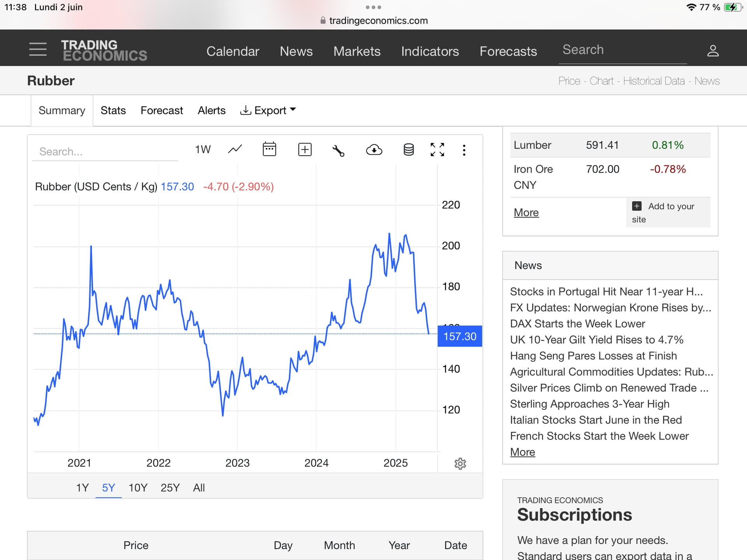747x560 pixels.
Task: Open chart three-dot more options menu
Action: [464, 150]
